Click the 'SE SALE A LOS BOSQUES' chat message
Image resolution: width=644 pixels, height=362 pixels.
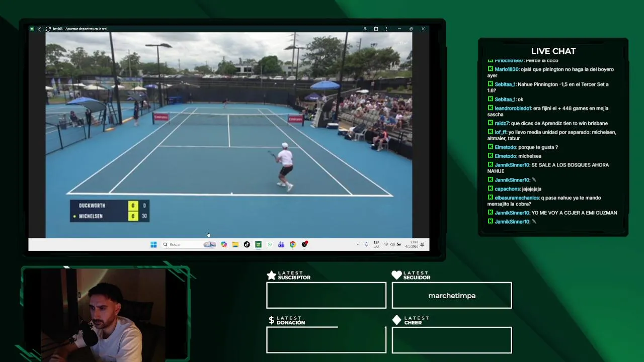pyautogui.click(x=548, y=168)
